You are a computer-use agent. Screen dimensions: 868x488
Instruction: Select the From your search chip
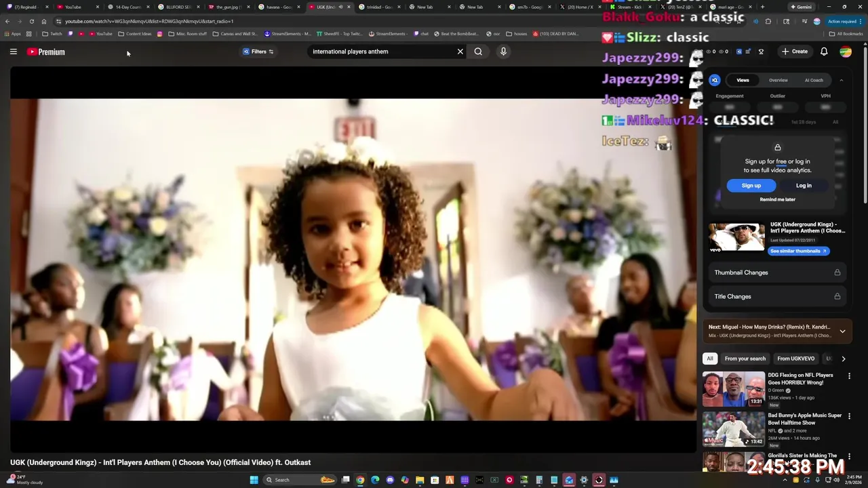point(745,359)
